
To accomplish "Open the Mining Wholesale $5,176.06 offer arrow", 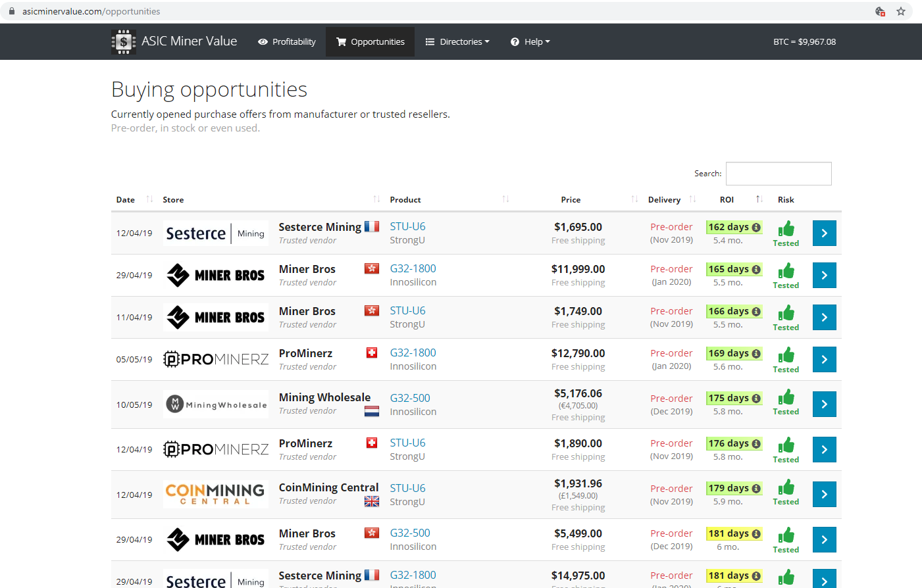I will click(824, 404).
